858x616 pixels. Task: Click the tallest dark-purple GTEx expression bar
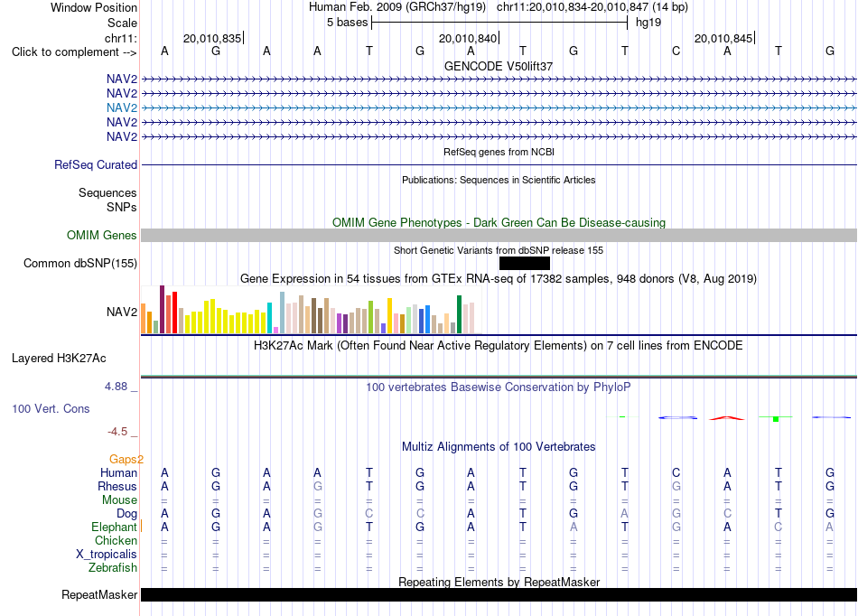coord(162,310)
